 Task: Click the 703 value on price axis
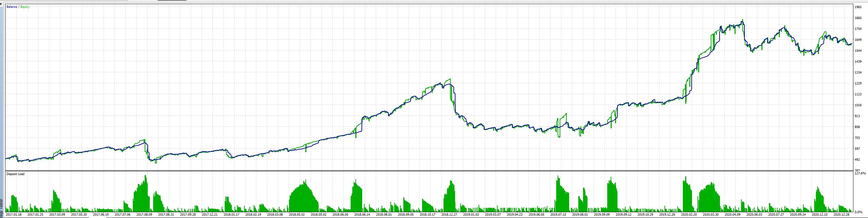857,138
